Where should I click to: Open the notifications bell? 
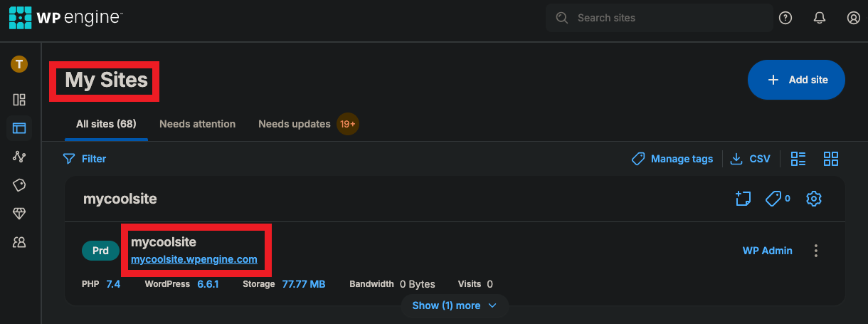point(819,18)
